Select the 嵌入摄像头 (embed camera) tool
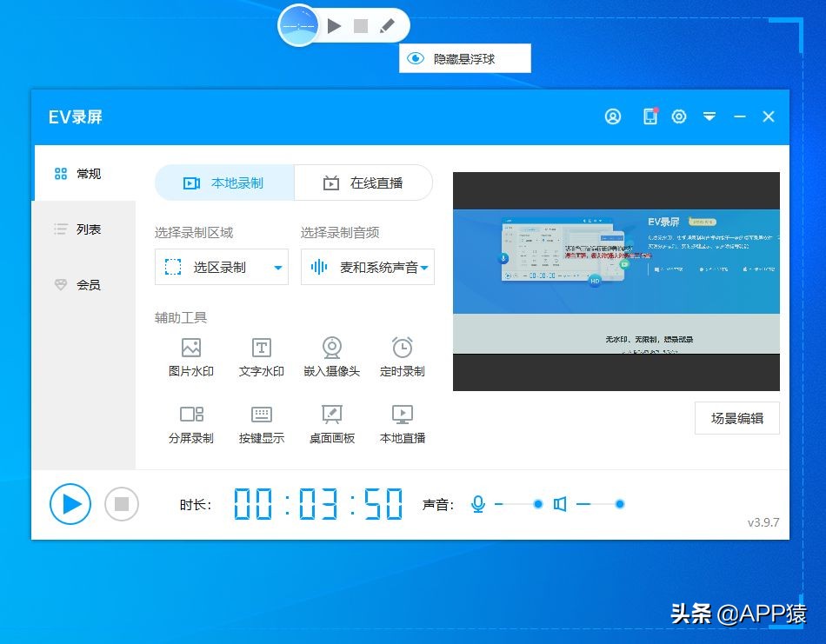The width and height of the screenshot is (826, 644). pos(331,352)
